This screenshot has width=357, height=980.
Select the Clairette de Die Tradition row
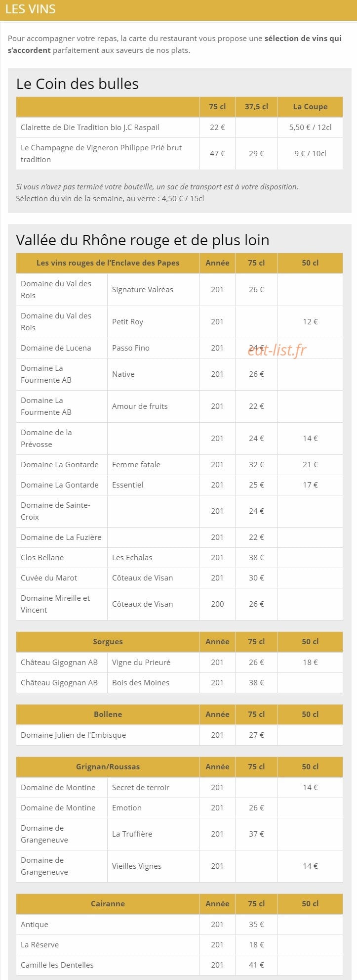click(179, 127)
